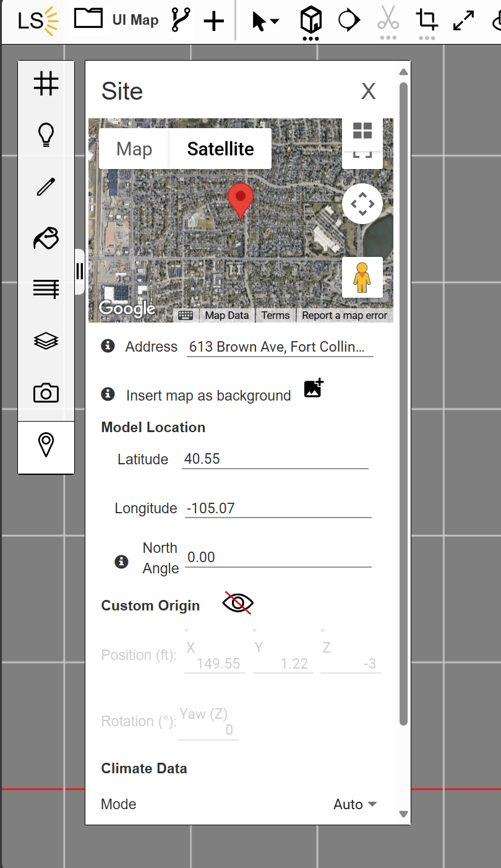
Task: Open the camera views panel
Action: tap(46, 393)
